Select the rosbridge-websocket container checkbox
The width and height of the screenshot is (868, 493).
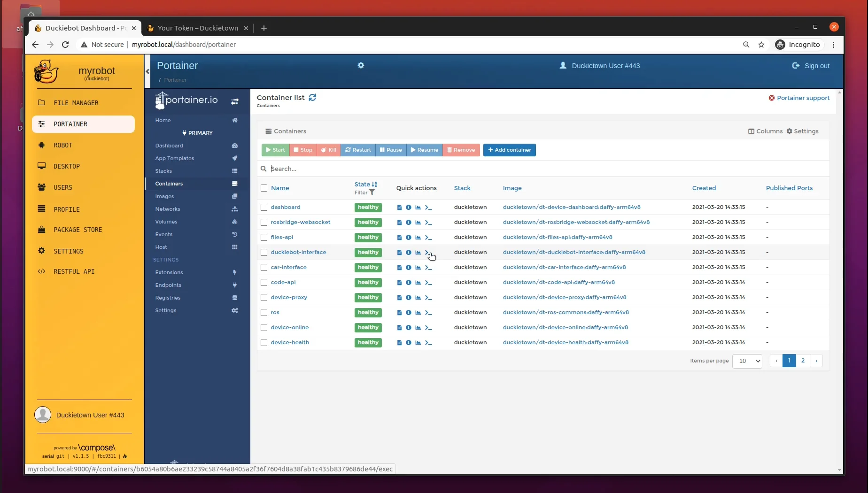coord(264,222)
